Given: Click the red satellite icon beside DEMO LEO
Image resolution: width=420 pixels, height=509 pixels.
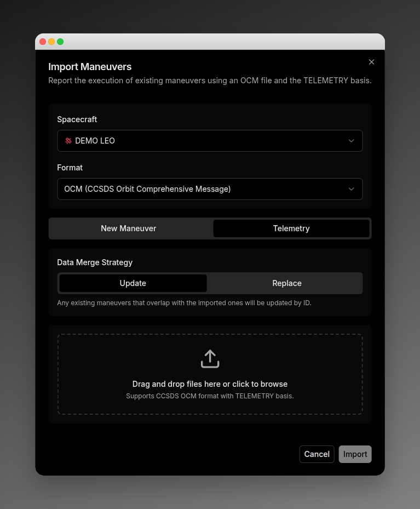Looking at the screenshot, I should 68,141.
